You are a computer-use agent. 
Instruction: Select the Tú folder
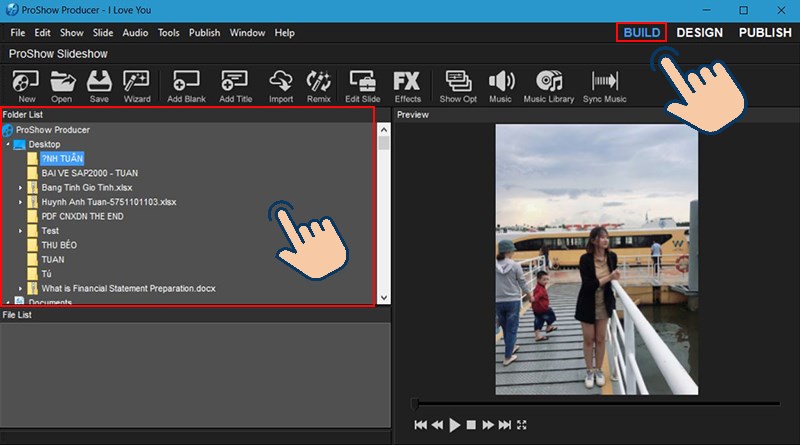pos(46,274)
